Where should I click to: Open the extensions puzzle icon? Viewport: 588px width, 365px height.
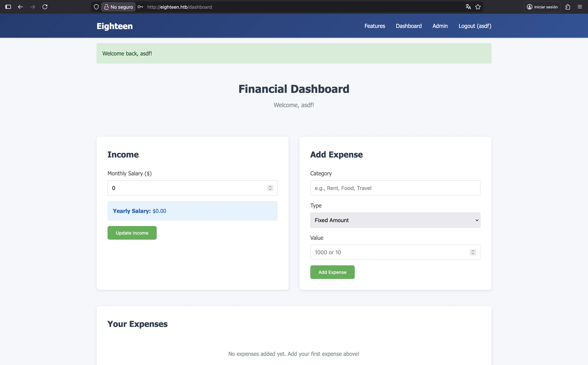pos(568,7)
